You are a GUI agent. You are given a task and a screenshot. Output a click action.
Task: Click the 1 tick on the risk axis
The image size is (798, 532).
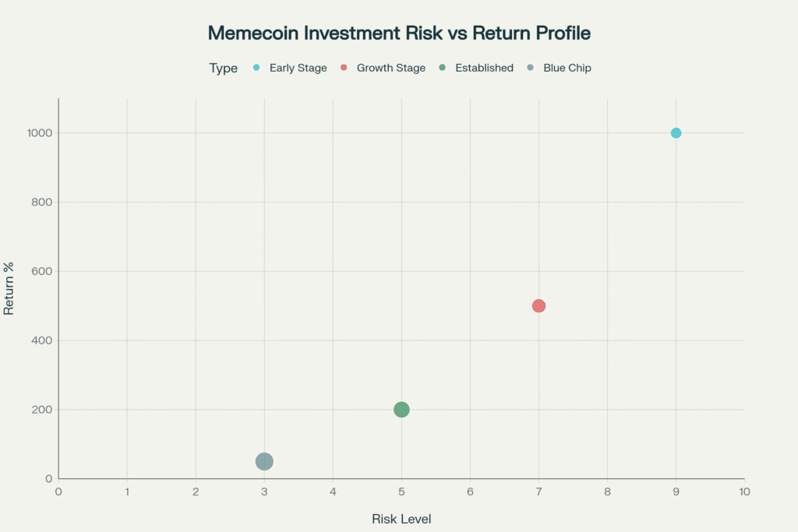click(127, 491)
